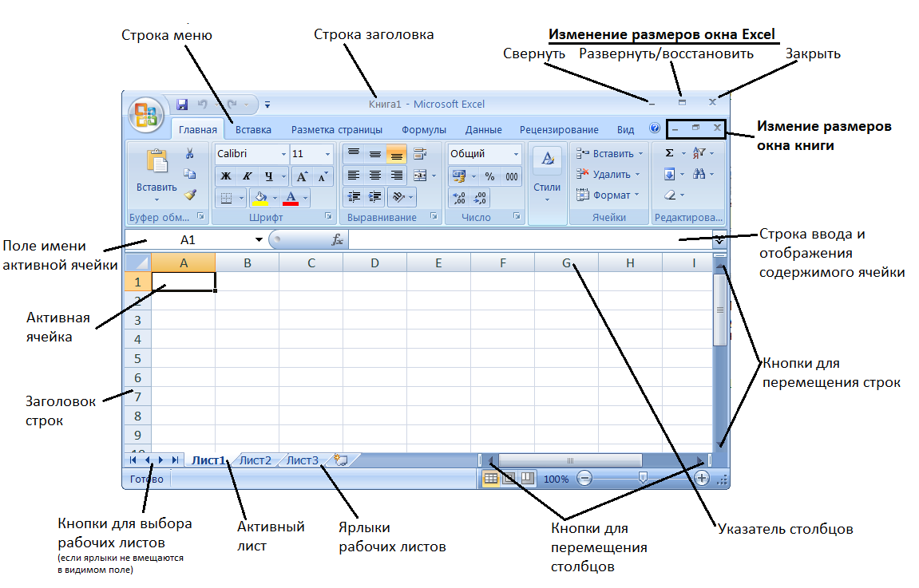The image size is (919, 588).
Task: Open Вставить cells dropdown
Action: [640, 153]
